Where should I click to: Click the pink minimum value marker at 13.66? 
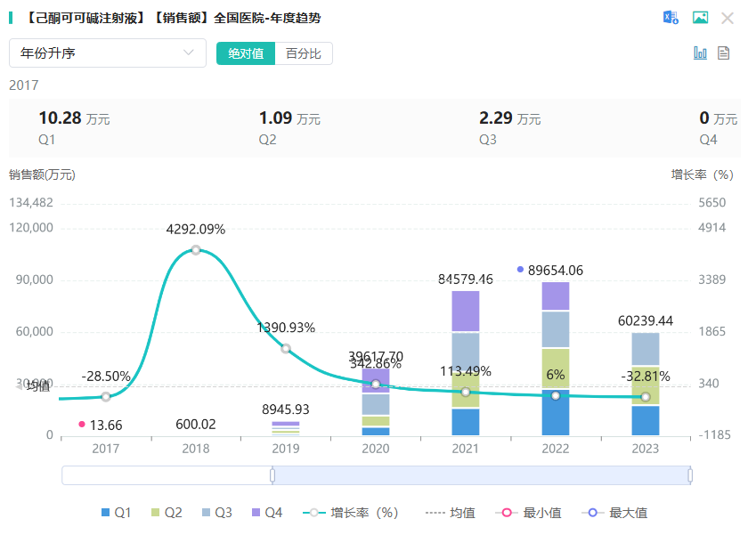[x=82, y=425]
